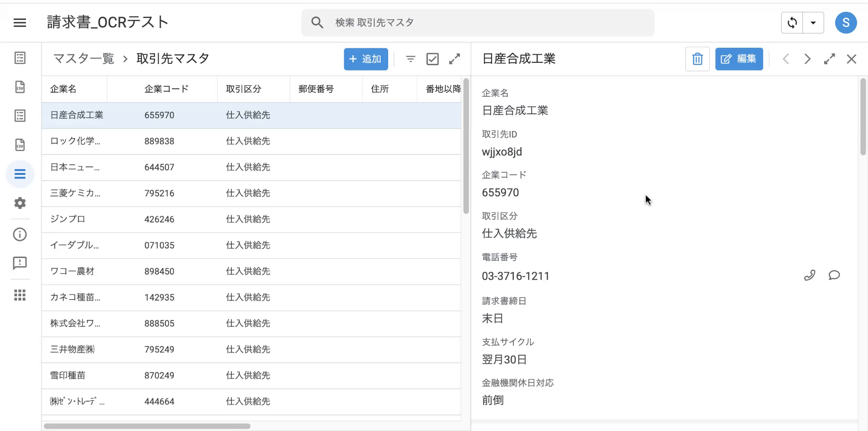Image resolution: width=868 pixels, height=431 pixels.
Task: Select the 三井物産㈱ row
Action: (251, 349)
